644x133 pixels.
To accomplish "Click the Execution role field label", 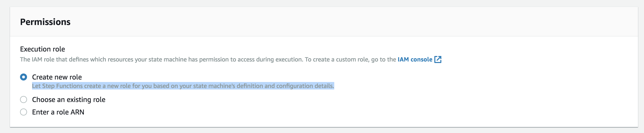I will (43, 49).
